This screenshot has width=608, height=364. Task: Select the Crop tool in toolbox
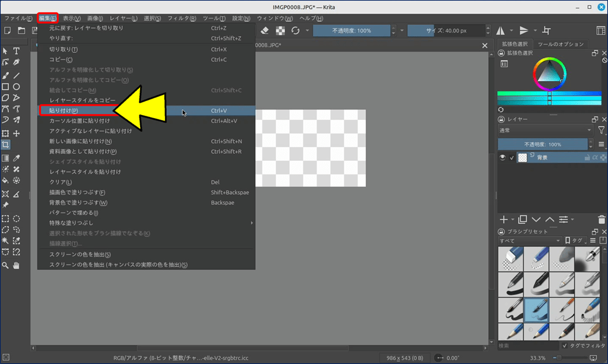point(5,145)
